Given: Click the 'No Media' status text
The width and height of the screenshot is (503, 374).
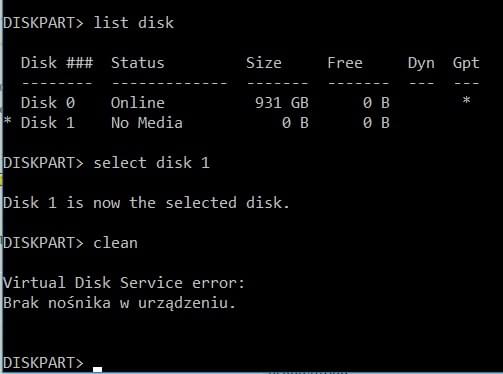Looking at the screenshot, I should click(147, 123).
